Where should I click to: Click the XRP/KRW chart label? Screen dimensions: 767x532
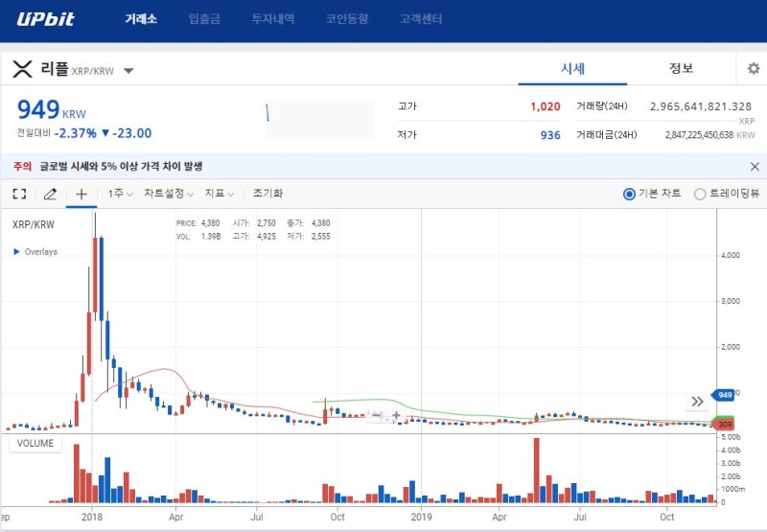pyautogui.click(x=34, y=225)
